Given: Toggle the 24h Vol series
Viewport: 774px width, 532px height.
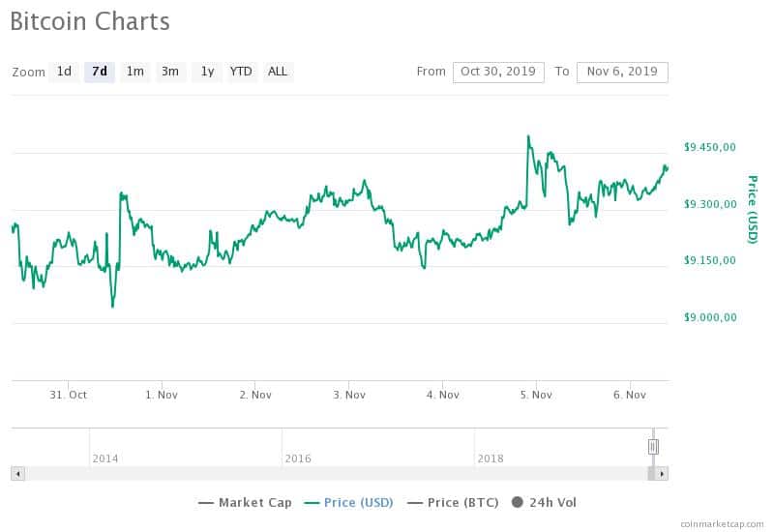Looking at the screenshot, I should click(x=544, y=503).
